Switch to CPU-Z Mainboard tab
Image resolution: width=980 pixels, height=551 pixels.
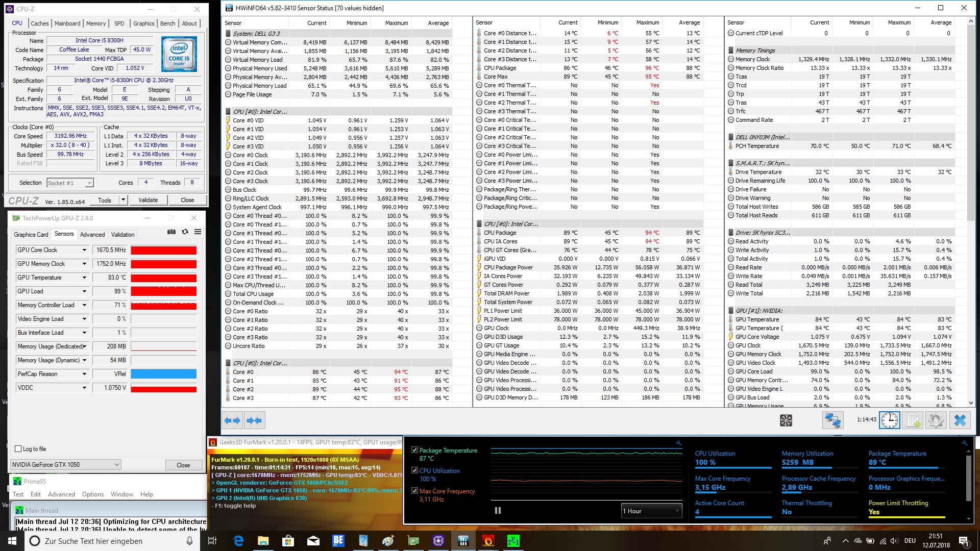click(67, 23)
